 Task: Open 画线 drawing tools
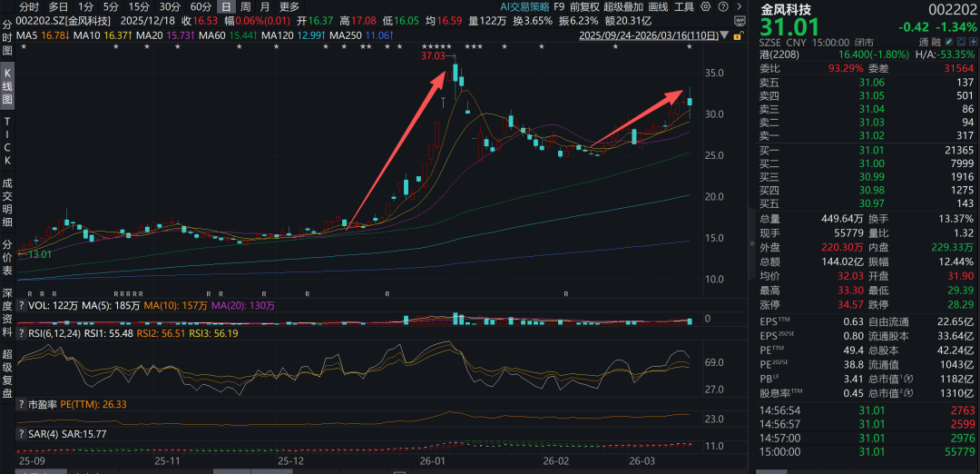[x=658, y=7]
